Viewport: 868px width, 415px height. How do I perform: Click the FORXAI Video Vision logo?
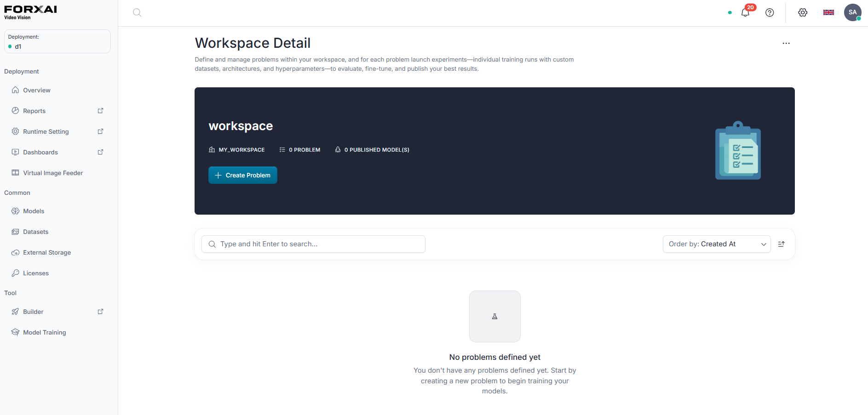(x=31, y=12)
